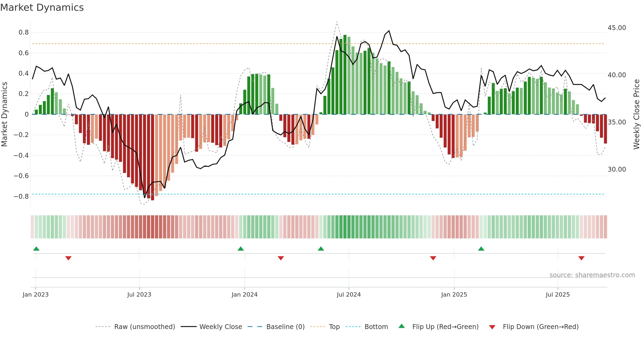Click the red triangle icon in the legend
The width and height of the screenshot is (644, 362).
tap(492, 327)
